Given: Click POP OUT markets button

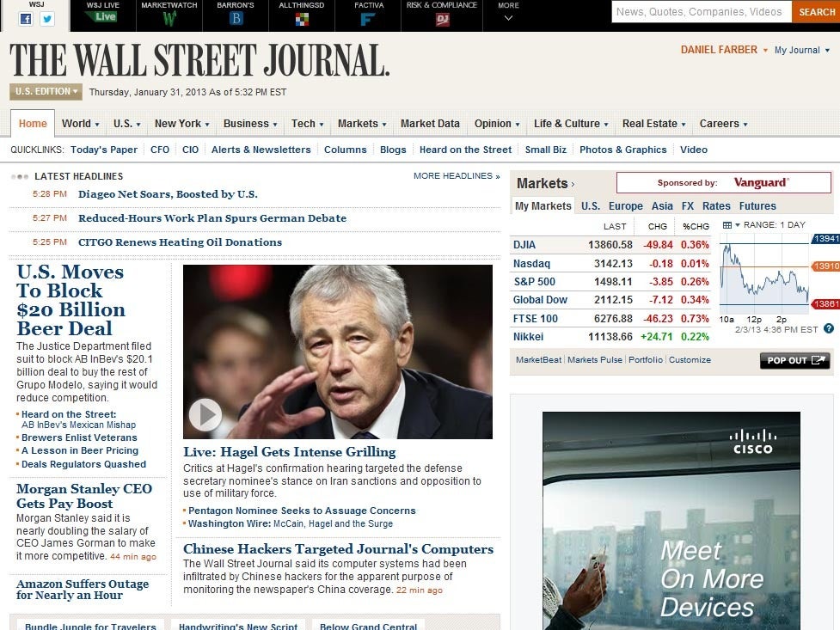Looking at the screenshot, I should 795,360.
